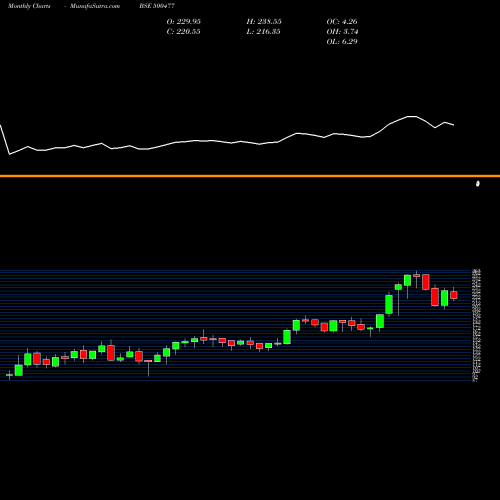
Task: Click the 'OL: 6.29' value
Action: pos(342,42)
